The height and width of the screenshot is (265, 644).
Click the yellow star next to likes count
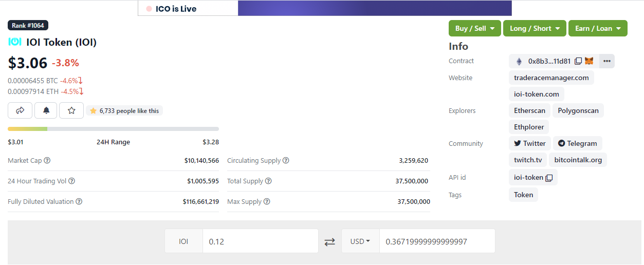93,111
